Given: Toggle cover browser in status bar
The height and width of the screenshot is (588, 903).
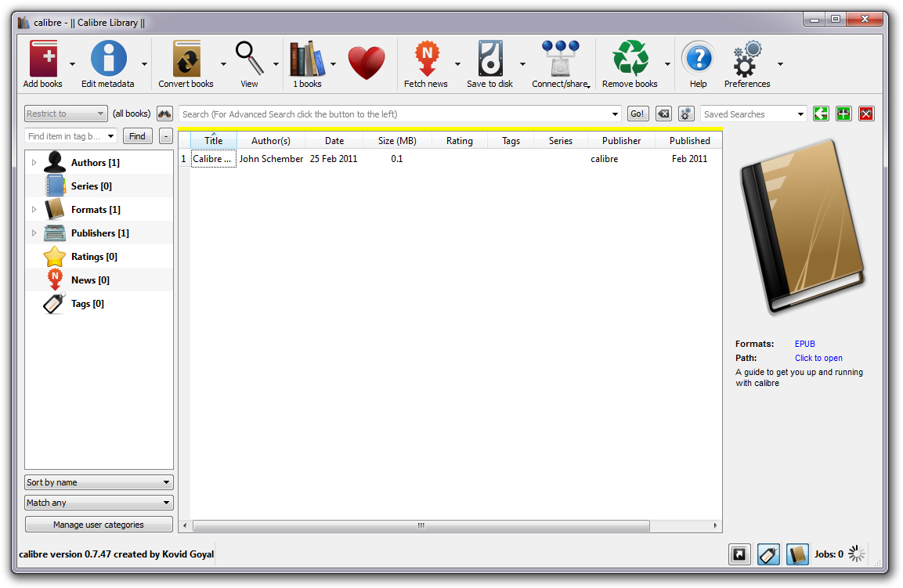Looking at the screenshot, I should click(739, 554).
